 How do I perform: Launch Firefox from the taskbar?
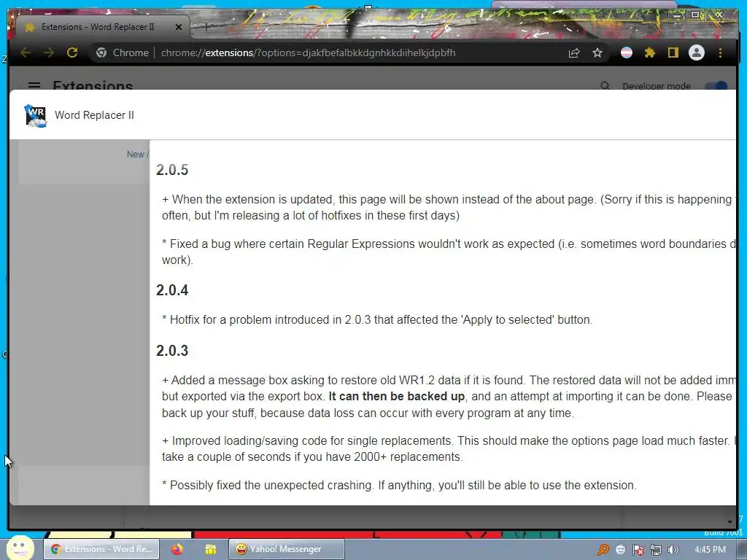click(177, 549)
